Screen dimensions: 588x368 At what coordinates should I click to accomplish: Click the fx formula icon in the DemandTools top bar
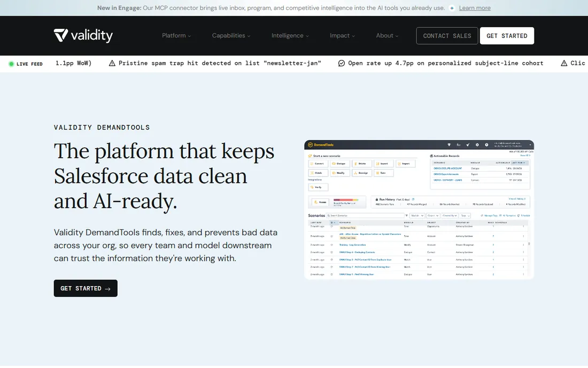(458, 145)
